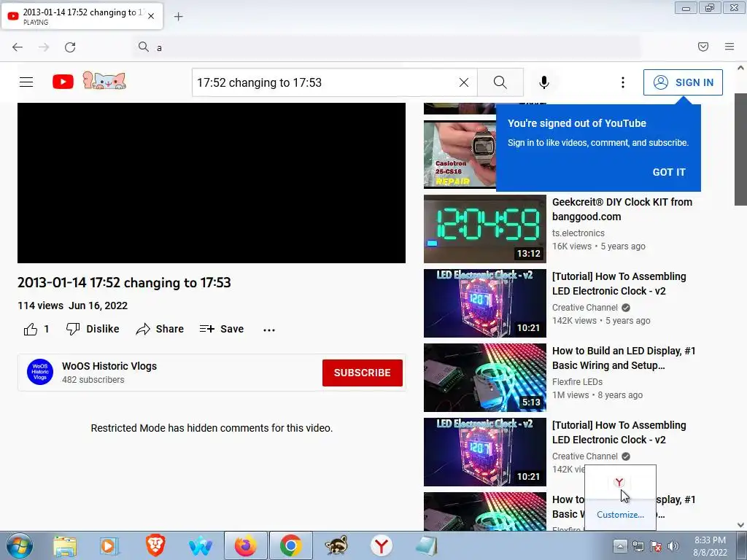
Task: Open Waterfox from taskbar
Action: (x=201, y=546)
